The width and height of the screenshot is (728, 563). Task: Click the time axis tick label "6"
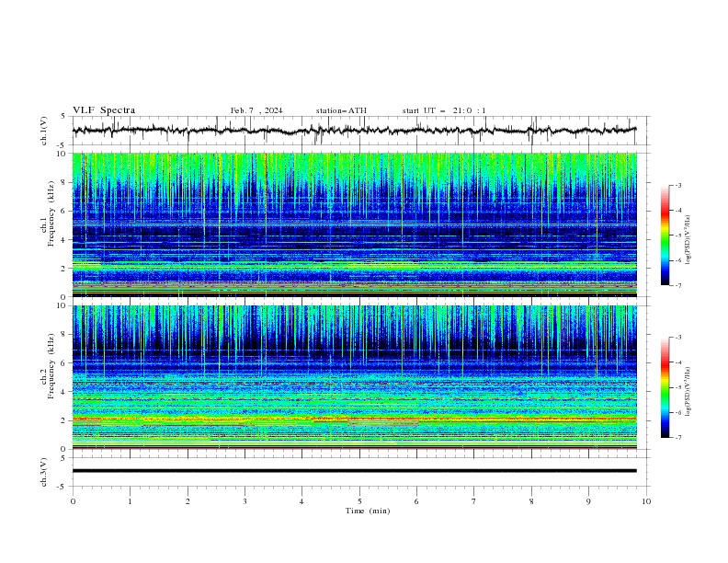pos(416,501)
